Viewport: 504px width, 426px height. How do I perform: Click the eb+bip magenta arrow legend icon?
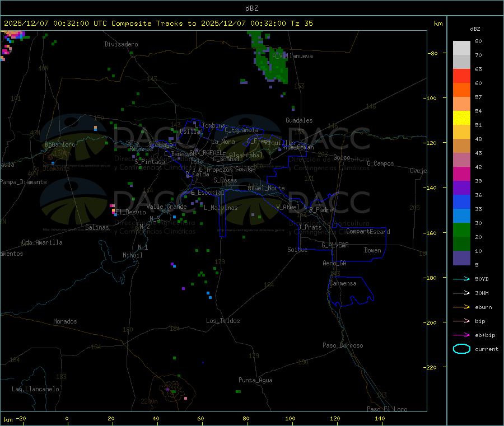click(x=461, y=335)
